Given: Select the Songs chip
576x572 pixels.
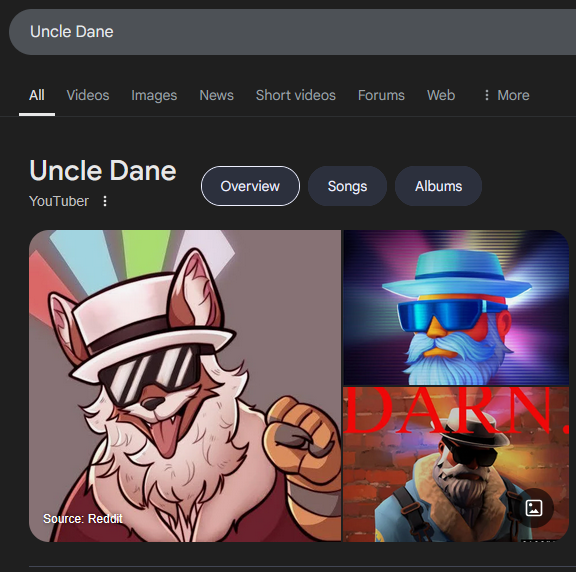Looking at the screenshot, I should pos(347,186).
